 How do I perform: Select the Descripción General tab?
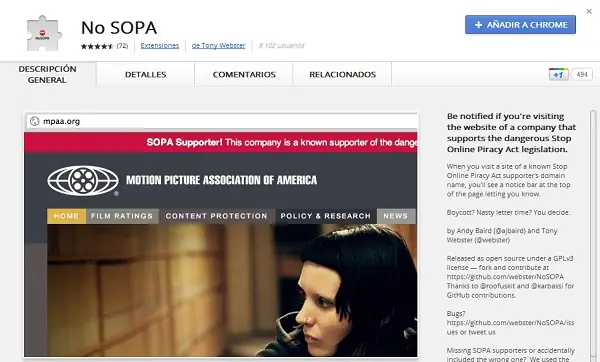pyautogui.click(x=47, y=74)
